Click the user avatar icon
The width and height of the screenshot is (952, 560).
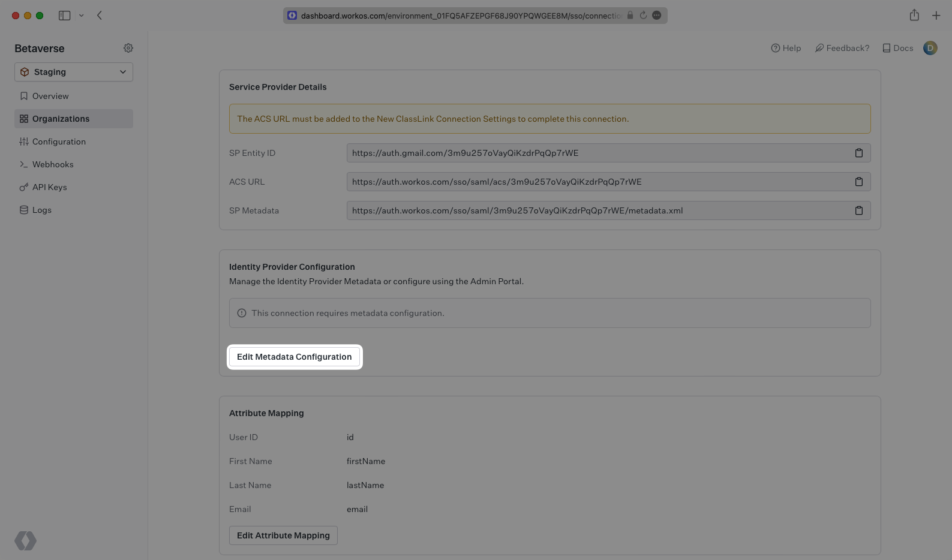click(x=930, y=48)
